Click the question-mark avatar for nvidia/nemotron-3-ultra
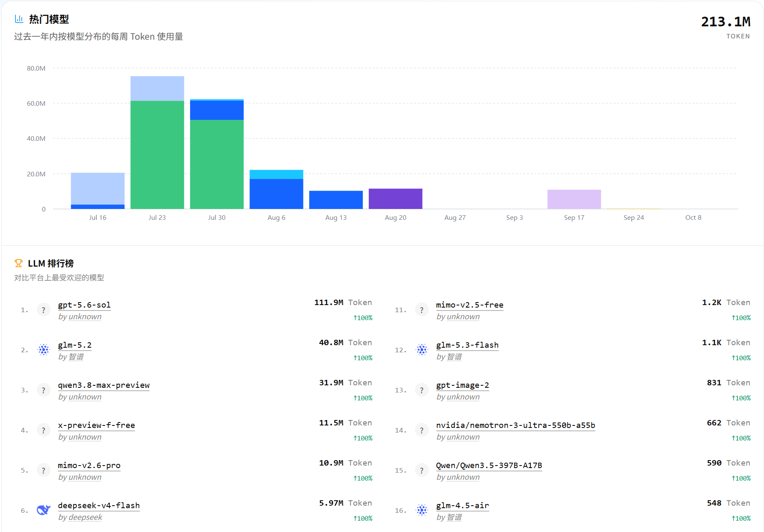The image size is (764, 532). [x=422, y=430]
